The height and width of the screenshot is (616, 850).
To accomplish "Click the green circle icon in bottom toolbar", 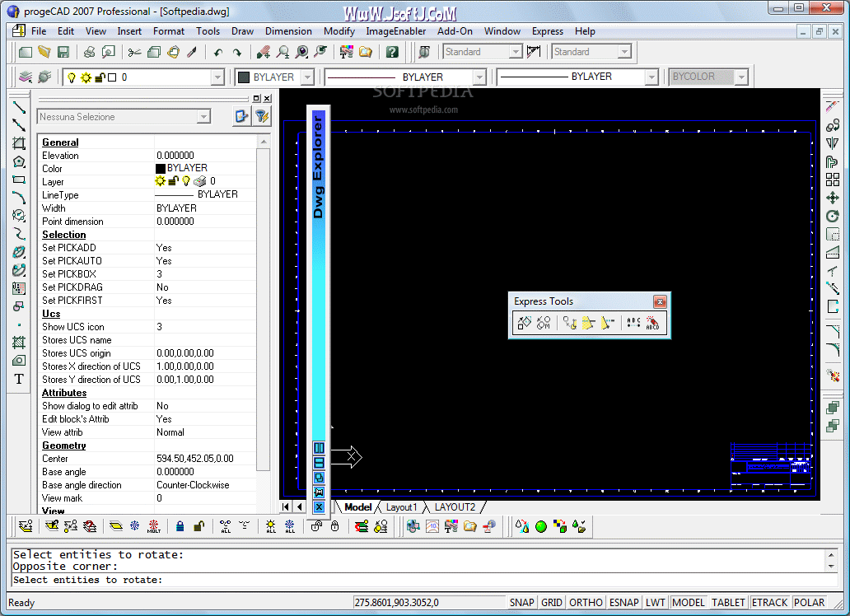I will (x=541, y=526).
